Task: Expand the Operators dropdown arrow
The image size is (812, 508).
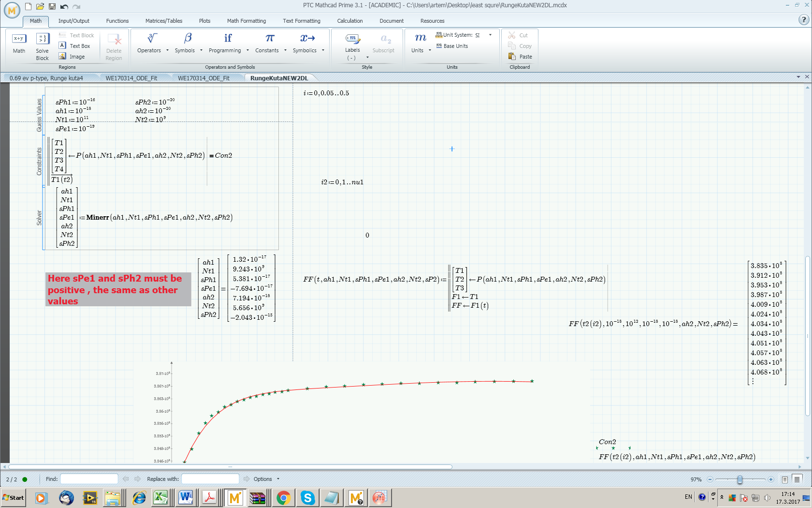Action: click(168, 50)
